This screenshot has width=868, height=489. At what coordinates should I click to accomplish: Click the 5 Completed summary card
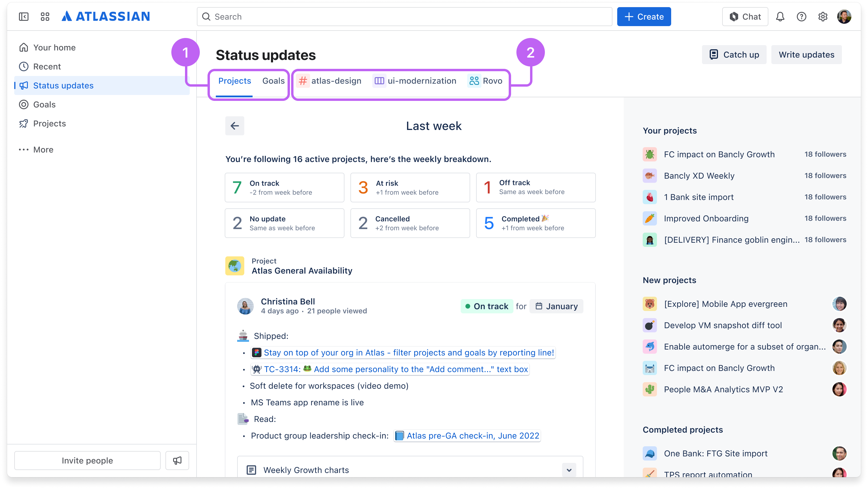click(x=536, y=223)
